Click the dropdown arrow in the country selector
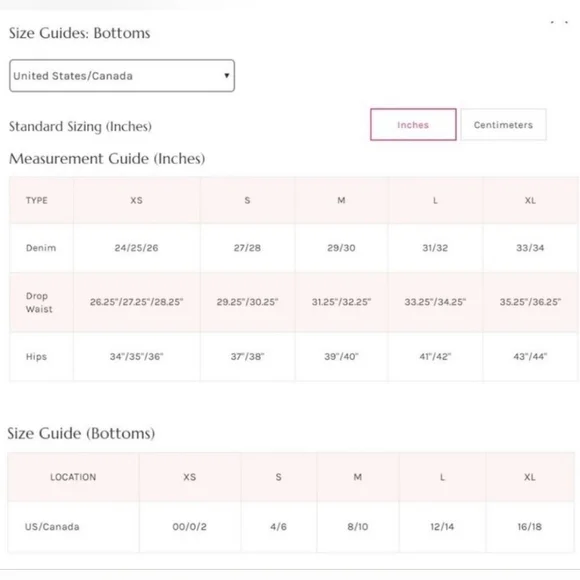 coord(227,75)
